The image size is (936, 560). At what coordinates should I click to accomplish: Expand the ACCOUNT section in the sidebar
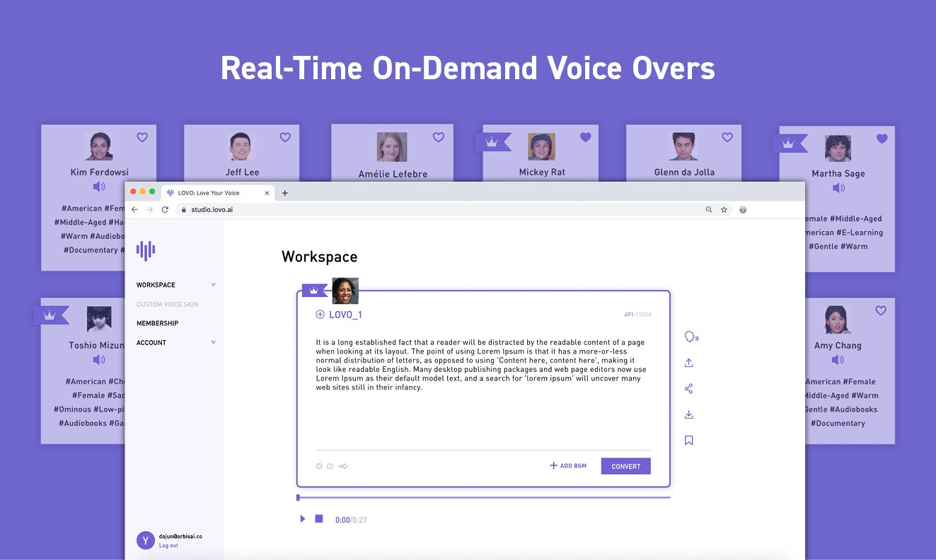point(213,342)
